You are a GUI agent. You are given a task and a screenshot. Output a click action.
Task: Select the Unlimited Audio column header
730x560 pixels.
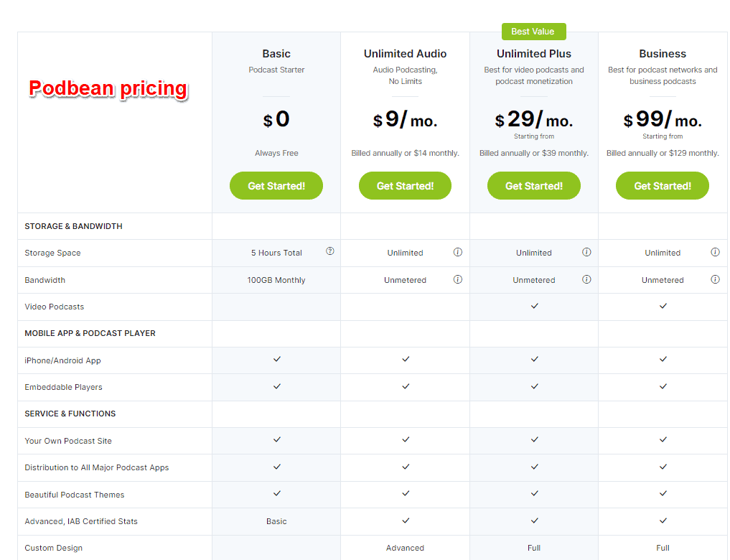point(405,53)
